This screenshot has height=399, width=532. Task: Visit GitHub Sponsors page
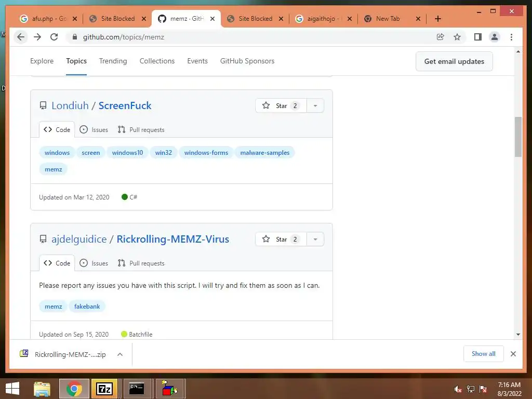click(x=247, y=61)
